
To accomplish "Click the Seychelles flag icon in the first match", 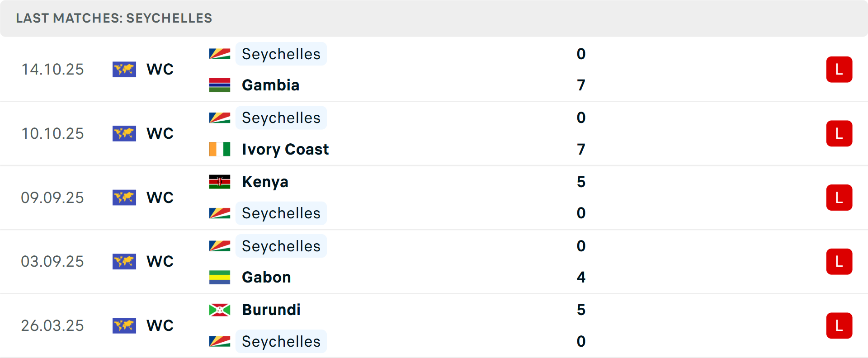I will 219,54.
